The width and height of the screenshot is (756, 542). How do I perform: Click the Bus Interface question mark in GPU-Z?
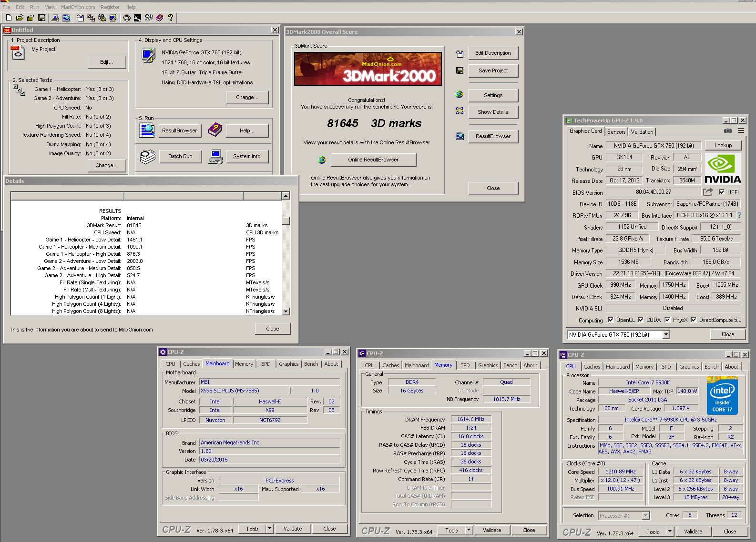739,215
